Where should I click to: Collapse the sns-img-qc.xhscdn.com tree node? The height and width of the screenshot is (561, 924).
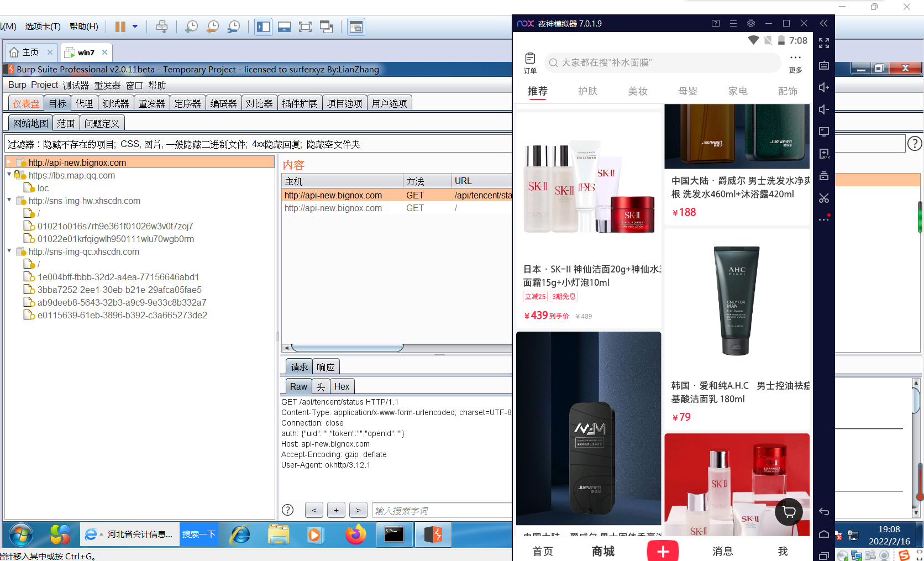[x=9, y=251]
